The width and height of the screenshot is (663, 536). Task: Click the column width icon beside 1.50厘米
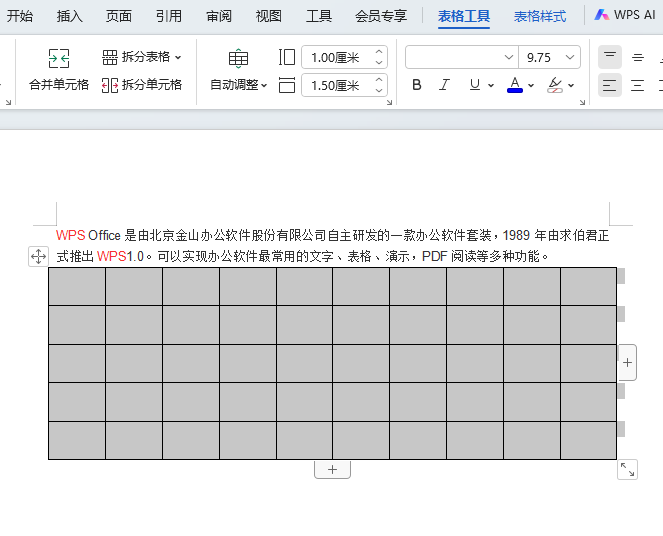tap(287, 85)
